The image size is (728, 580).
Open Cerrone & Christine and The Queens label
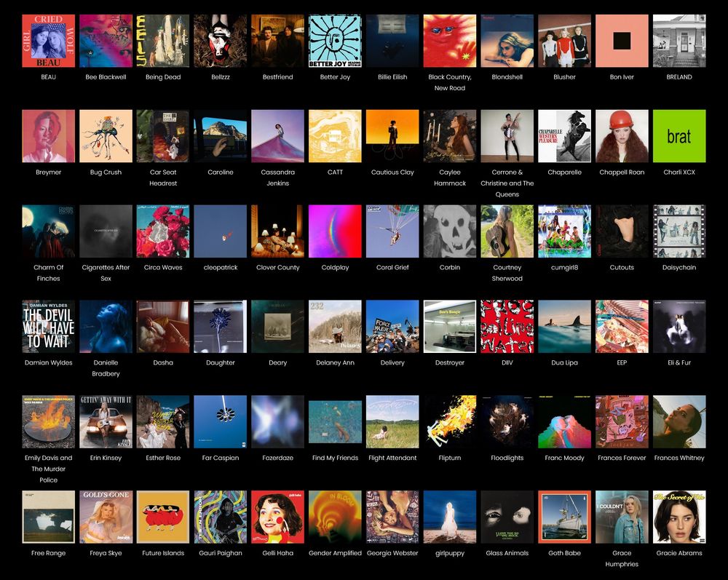pos(507,183)
